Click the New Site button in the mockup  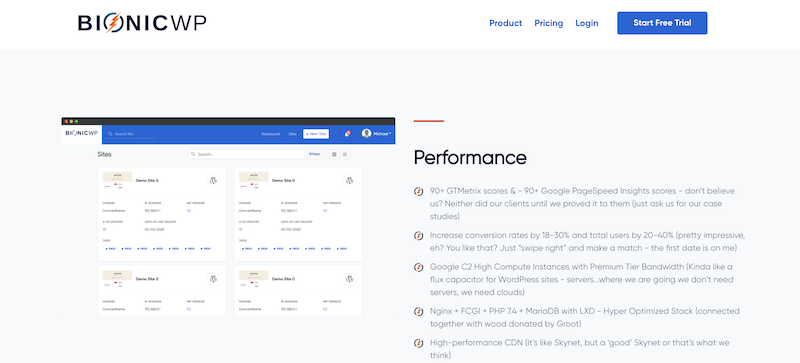click(x=316, y=134)
